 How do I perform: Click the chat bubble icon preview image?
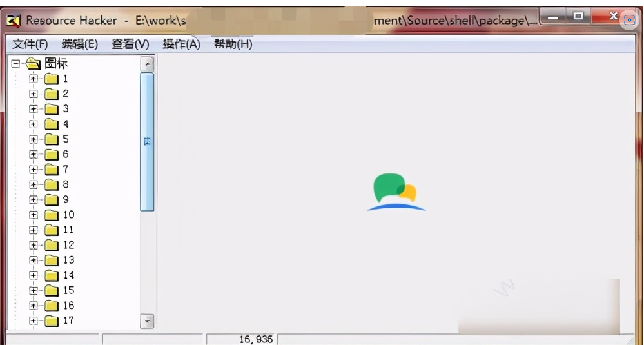(x=396, y=192)
